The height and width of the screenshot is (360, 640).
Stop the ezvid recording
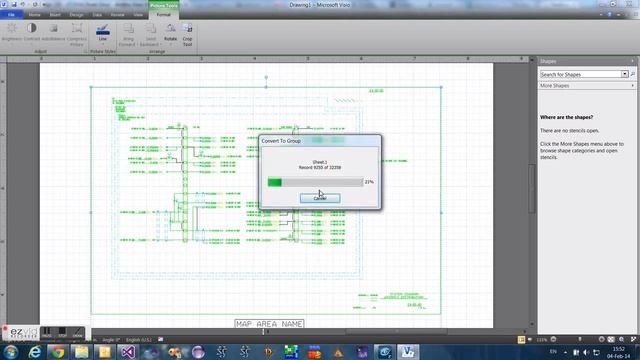pyautogui.click(x=62, y=333)
